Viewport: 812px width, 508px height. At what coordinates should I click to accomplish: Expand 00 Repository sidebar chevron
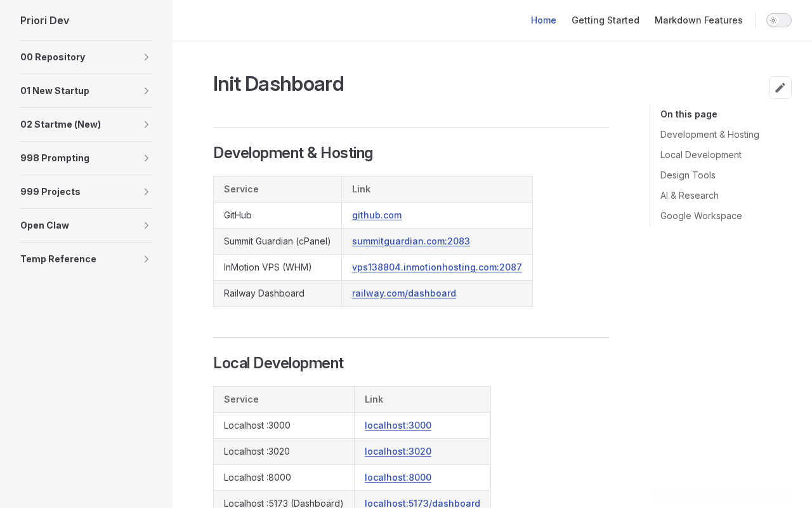tap(147, 57)
